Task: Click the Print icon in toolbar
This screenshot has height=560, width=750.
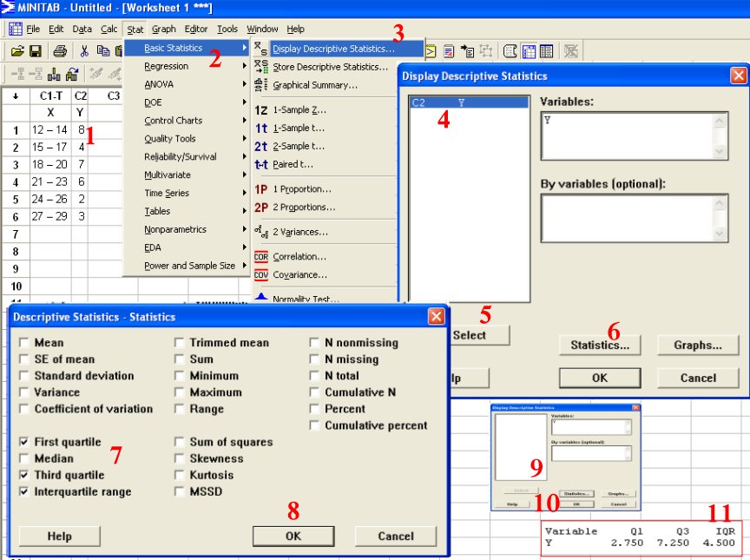Action: [x=60, y=50]
